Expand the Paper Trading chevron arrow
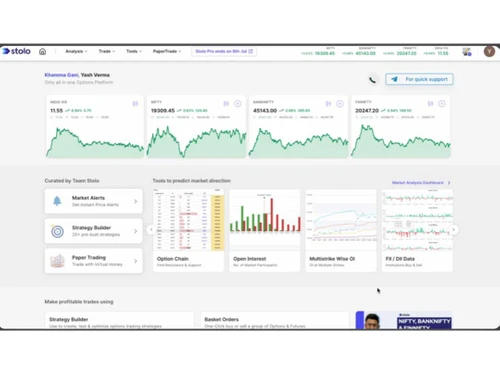Screen dimensions: 500x375 (135, 261)
